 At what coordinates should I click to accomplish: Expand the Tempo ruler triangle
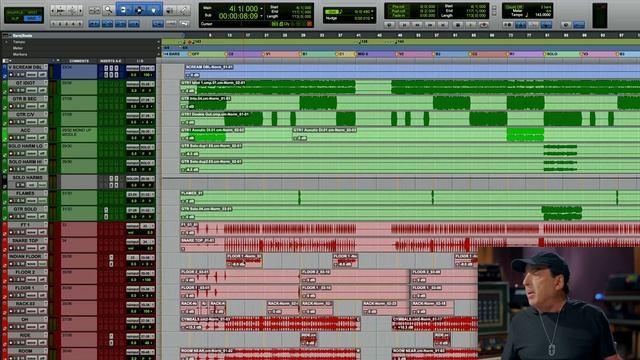click(x=6, y=42)
